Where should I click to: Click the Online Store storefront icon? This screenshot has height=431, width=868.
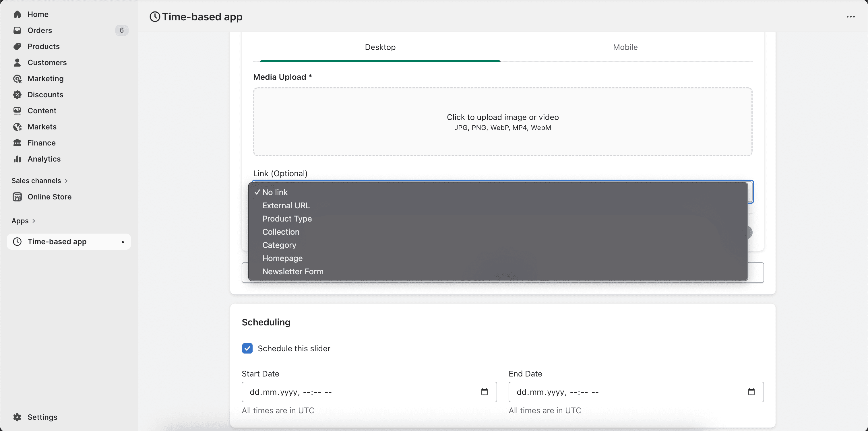point(18,197)
